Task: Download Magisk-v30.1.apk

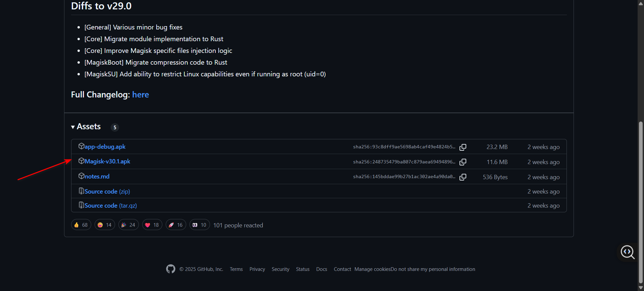Action: (107, 161)
